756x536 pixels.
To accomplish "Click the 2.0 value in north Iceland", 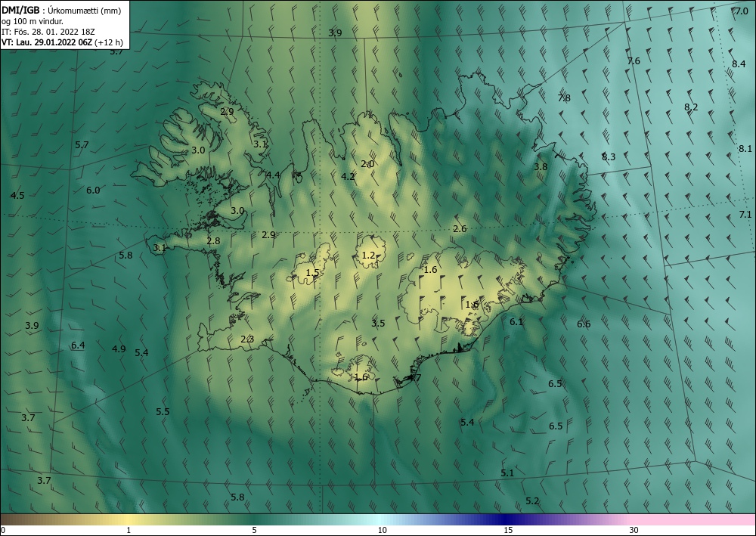I will coord(367,164).
